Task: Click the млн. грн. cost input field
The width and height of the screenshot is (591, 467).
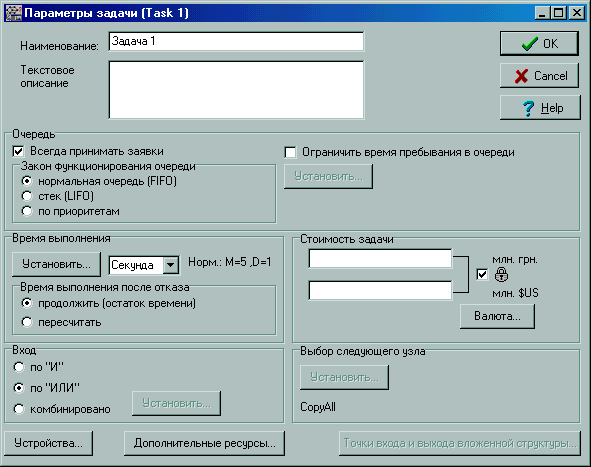Action: pos(380,259)
